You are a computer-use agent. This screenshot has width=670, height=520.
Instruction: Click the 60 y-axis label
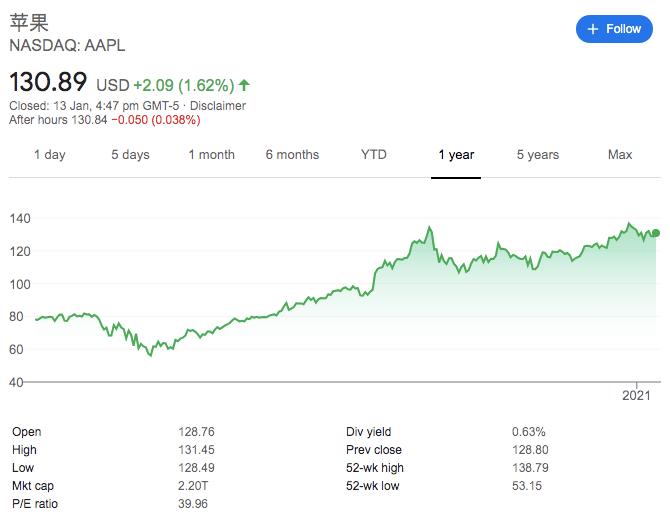[17, 350]
